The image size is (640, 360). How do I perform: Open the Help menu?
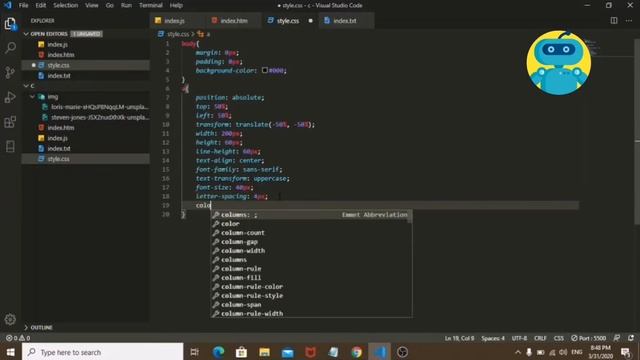coord(176,5)
